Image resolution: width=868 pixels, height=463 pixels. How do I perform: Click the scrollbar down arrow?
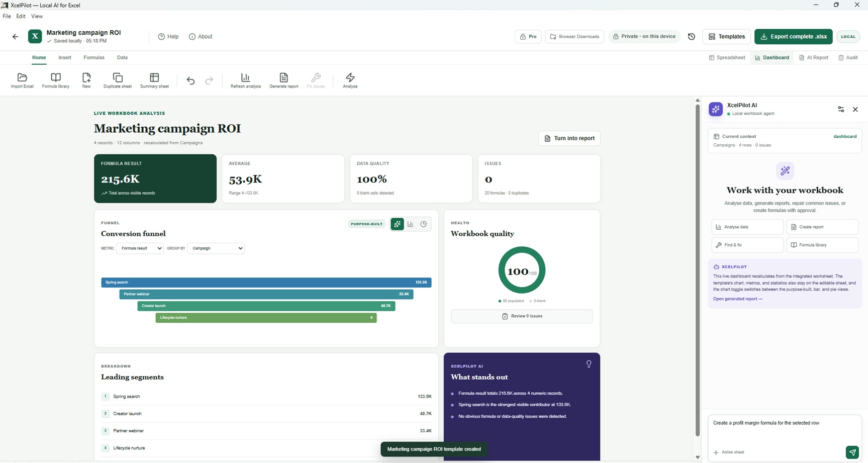(x=698, y=457)
